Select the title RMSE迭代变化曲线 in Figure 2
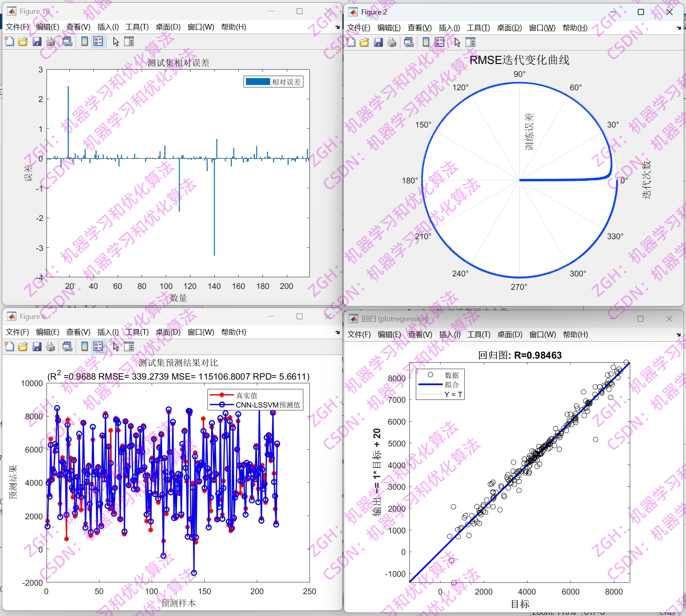Image resolution: width=686 pixels, height=616 pixels. (519, 60)
